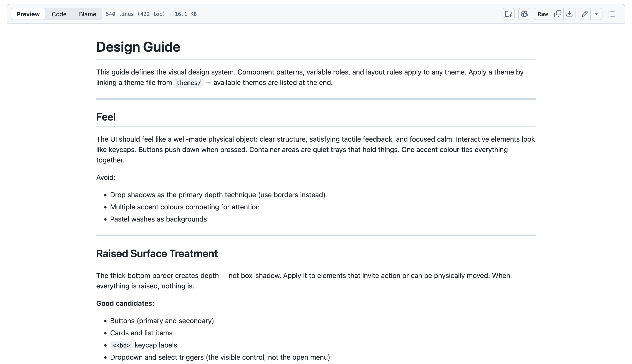
Task: Switch to the Preview tab
Action: tap(28, 14)
